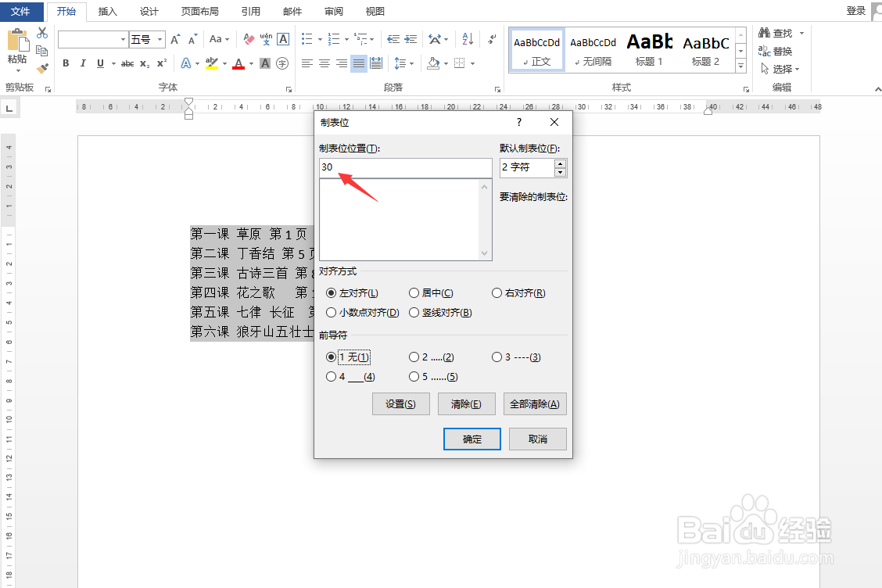
Task: Toggle bold formatting in the font group
Action: (66, 63)
